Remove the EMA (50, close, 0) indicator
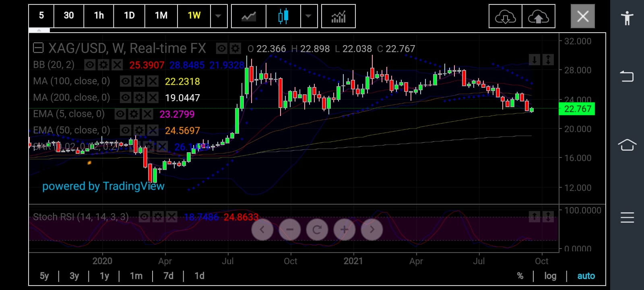This screenshot has height=290, width=644. click(x=153, y=130)
